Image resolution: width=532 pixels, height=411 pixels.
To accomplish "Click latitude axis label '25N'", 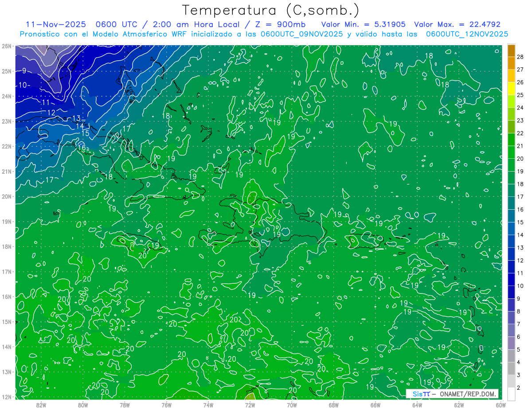I will [6, 71].
